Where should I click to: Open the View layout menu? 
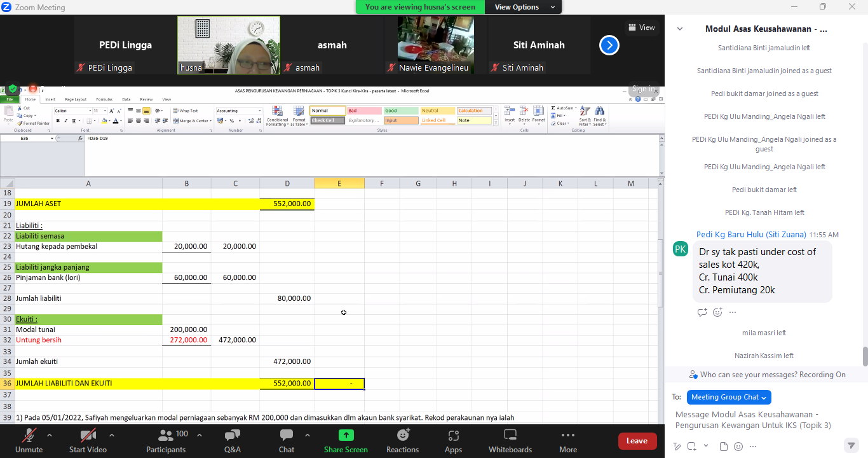tap(641, 27)
